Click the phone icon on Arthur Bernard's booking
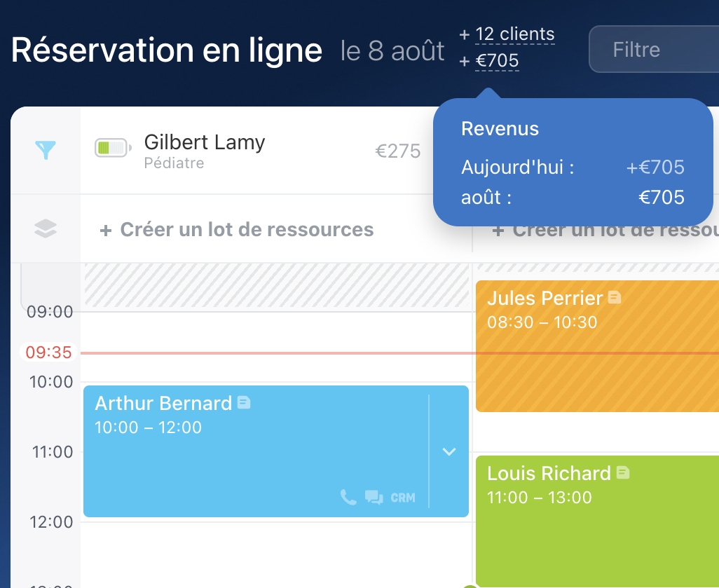Viewport: 719px width, 588px height. (348, 498)
